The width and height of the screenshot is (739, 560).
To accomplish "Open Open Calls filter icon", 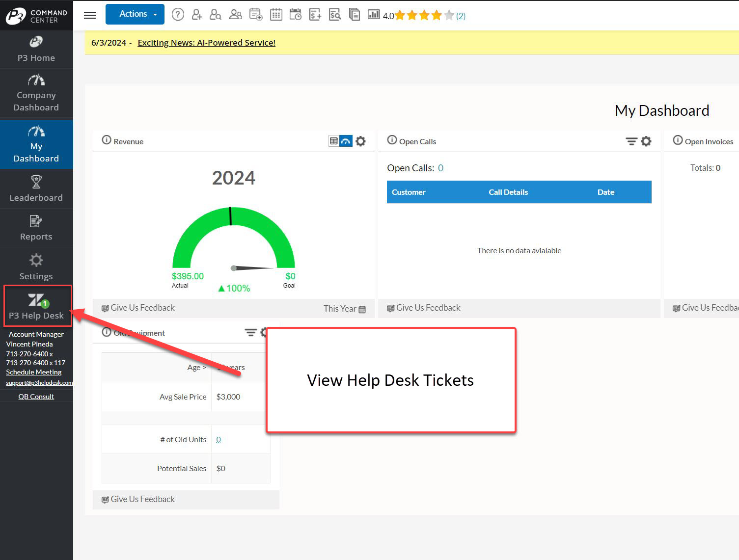I will coord(631,141).
